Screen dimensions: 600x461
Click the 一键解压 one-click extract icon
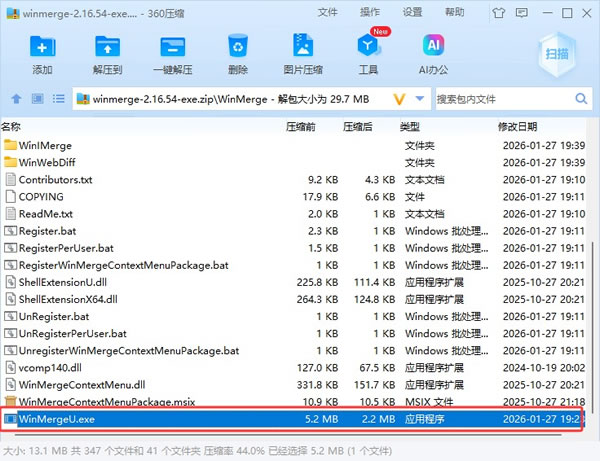172,52
